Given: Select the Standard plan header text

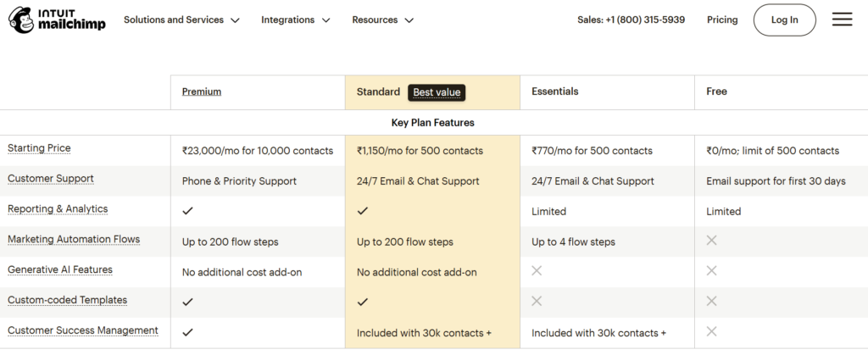Looking at the screenshot, I should click(x=378, y=92).
